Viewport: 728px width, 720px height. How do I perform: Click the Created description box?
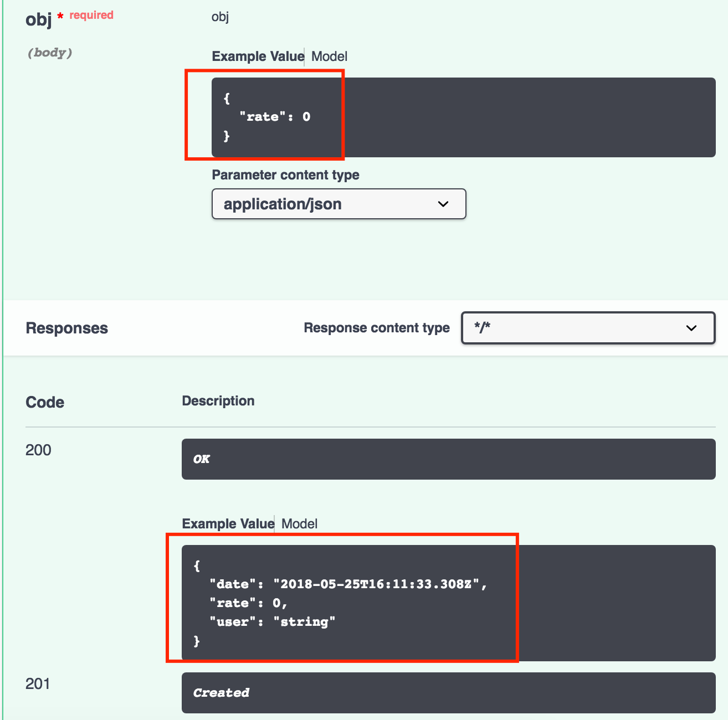pos(448,693)
